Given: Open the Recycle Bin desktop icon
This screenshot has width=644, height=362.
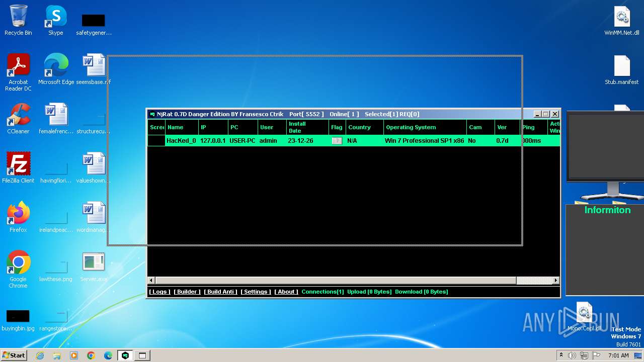Looking at the screenshot, I should pos(18,20).
